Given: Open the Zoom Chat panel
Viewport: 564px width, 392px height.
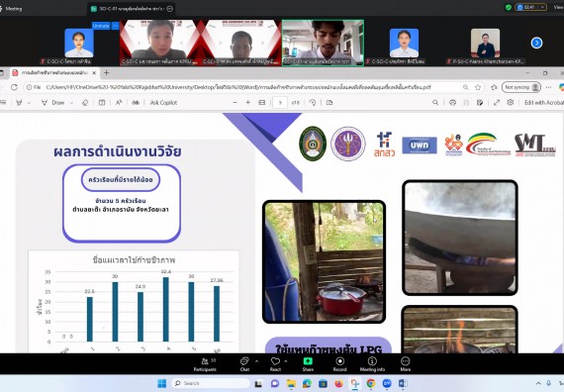Looking at the screenshot, I should 244,364.
